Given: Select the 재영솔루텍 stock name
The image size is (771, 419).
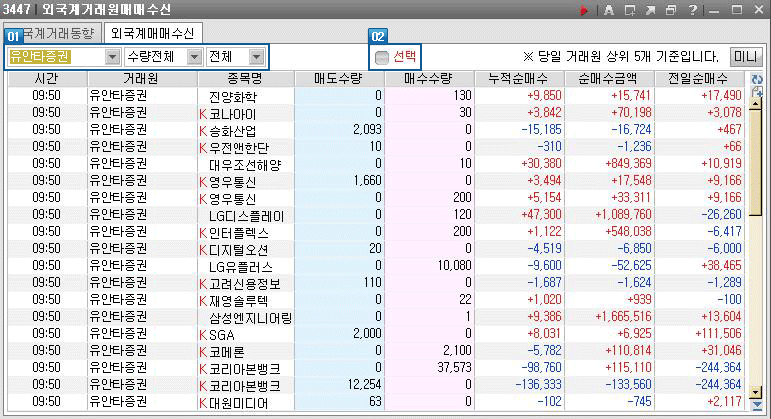Looking at the screenshot, I should (238, 301).
